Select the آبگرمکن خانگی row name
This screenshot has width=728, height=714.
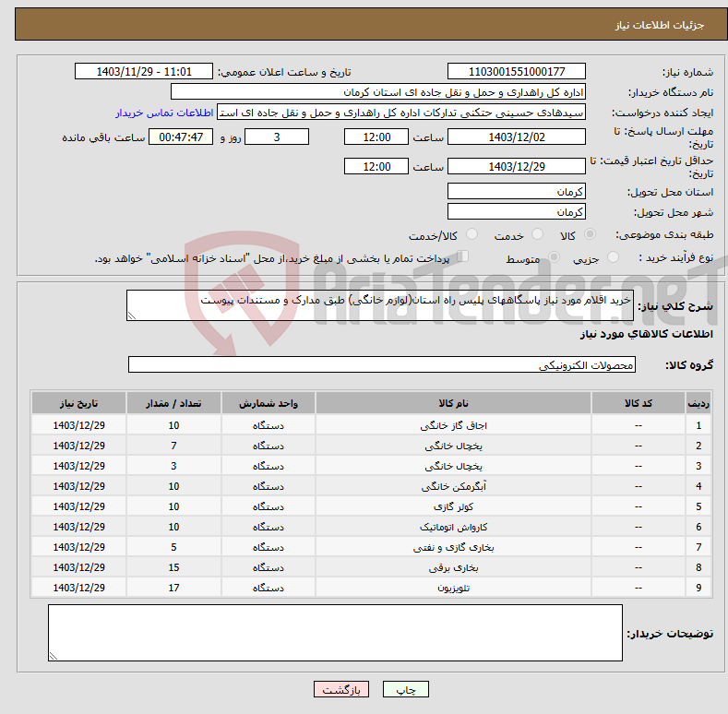click(453, 486)
